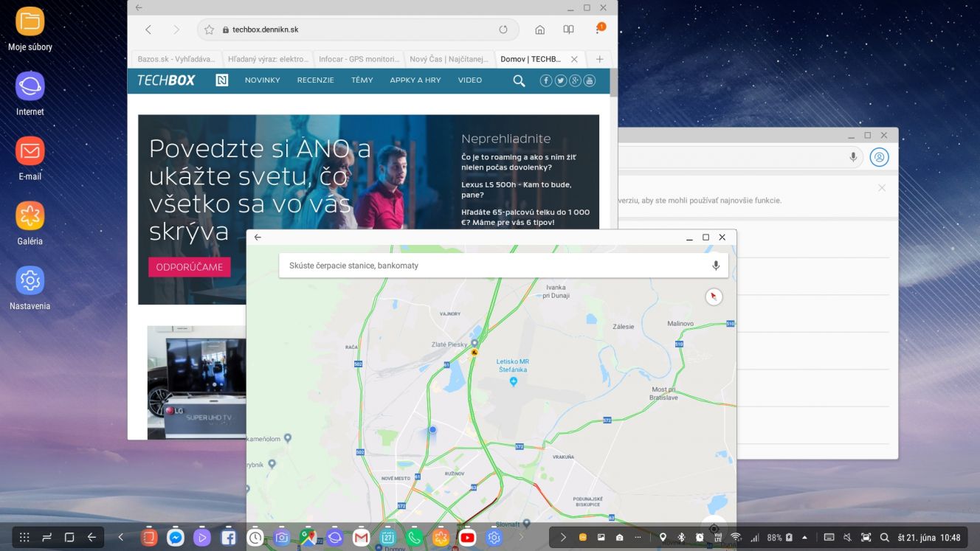Viewport: 980px width, 551px height.
Task: Click voice mic in background window
Action: (x=854, y=157)
